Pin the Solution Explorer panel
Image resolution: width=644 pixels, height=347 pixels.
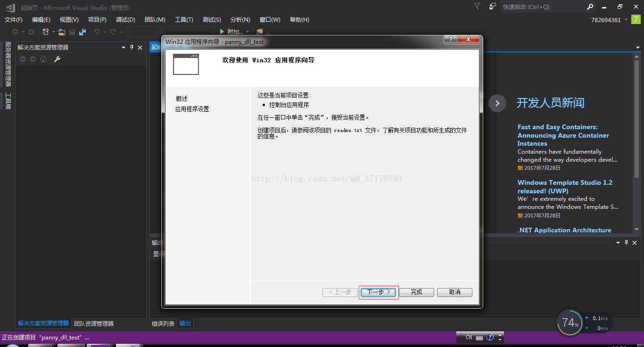(x=132, y=48)
